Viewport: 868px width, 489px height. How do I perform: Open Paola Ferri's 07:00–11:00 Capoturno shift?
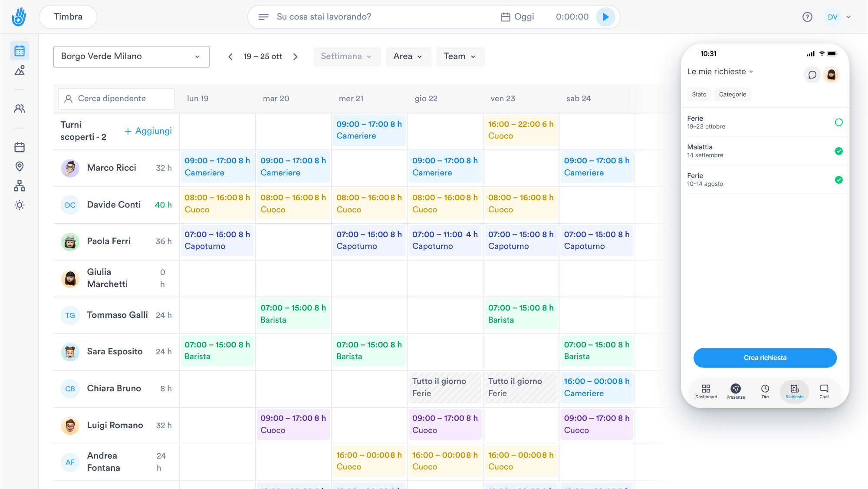tap(445, 241)
